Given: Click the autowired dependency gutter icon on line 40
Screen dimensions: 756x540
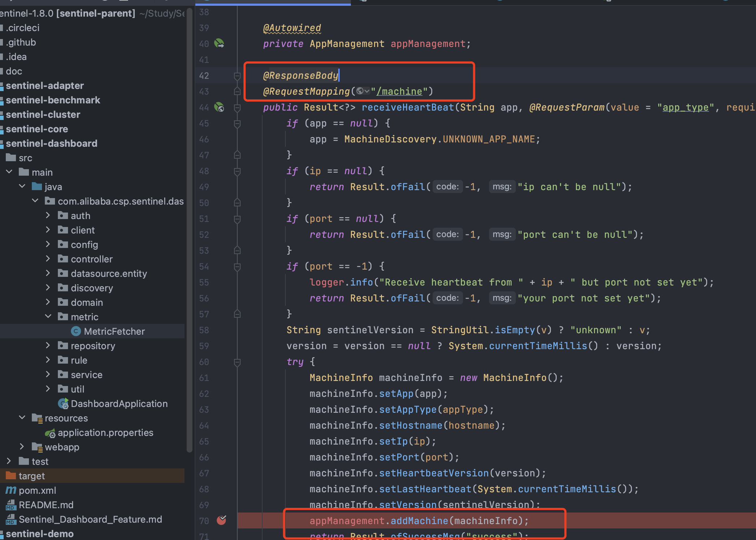Looking at the screenshot, I should 219,44.
